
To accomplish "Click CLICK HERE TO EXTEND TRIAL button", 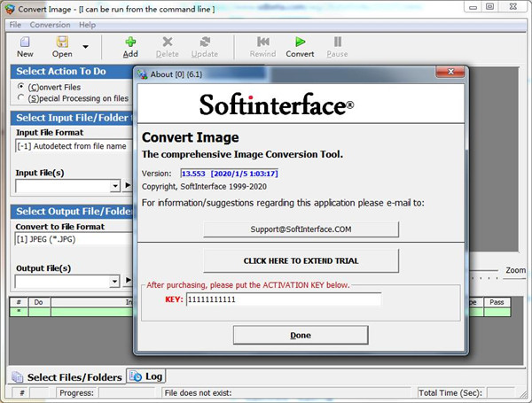I will (300, 261).
